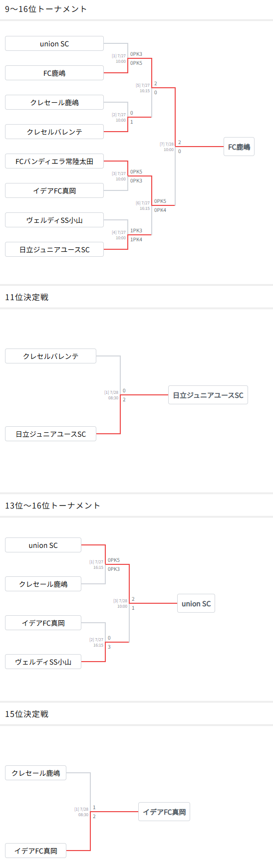Open the 11位決定戦 match 7/28 08:30 label
This screenshot has height=868, width=273.
pos(112,395)
